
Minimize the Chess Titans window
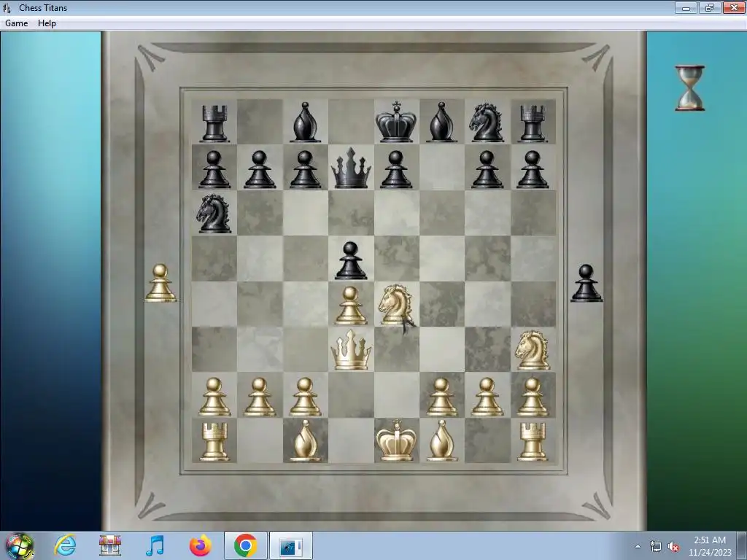coord(686,7)
